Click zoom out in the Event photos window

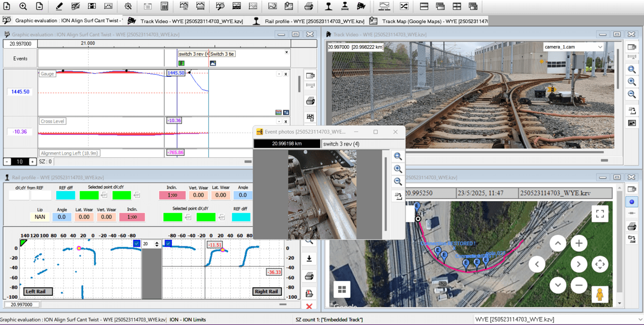coord(398,181)
